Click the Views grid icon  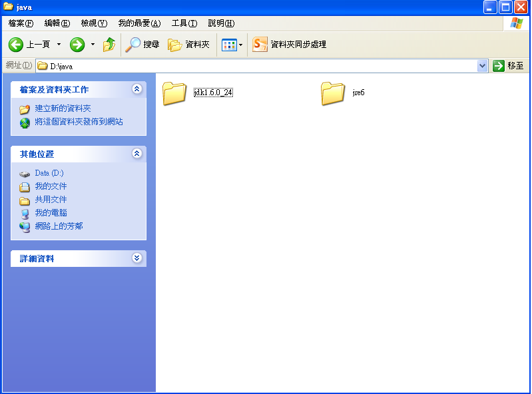229,45
